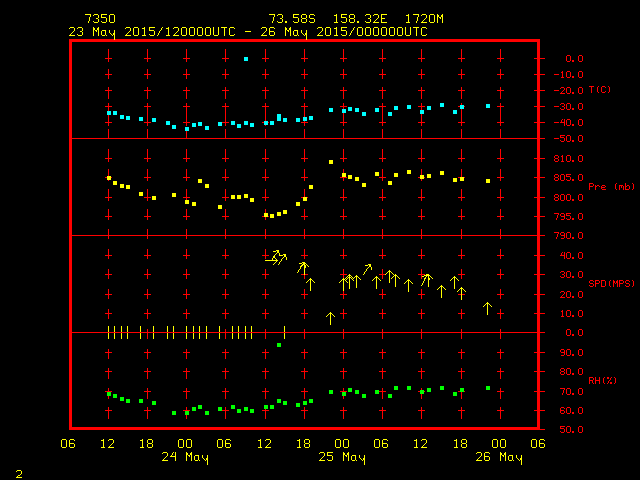Select the rightmost cyan temperature point
Viewport: 640px width, 480px height.
point(488,106)
